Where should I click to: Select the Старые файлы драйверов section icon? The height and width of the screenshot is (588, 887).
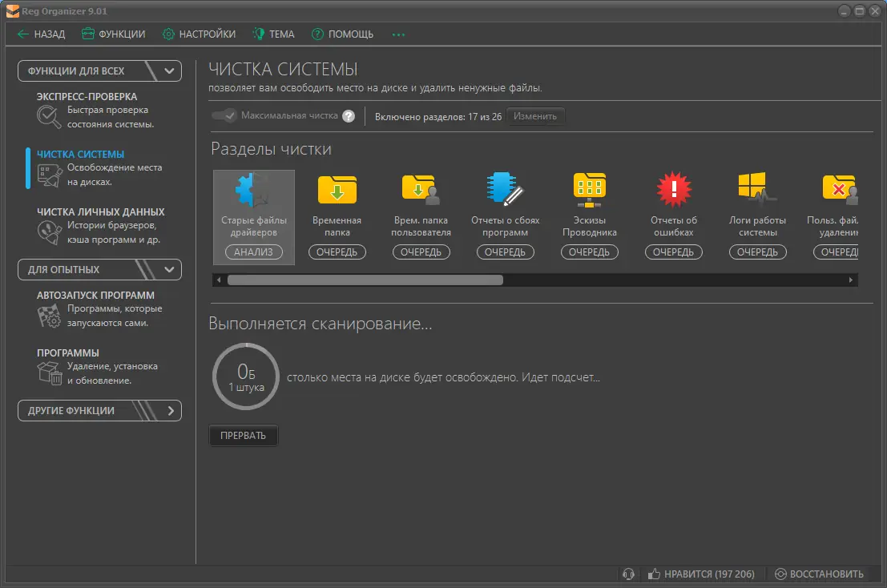(253, 190)
